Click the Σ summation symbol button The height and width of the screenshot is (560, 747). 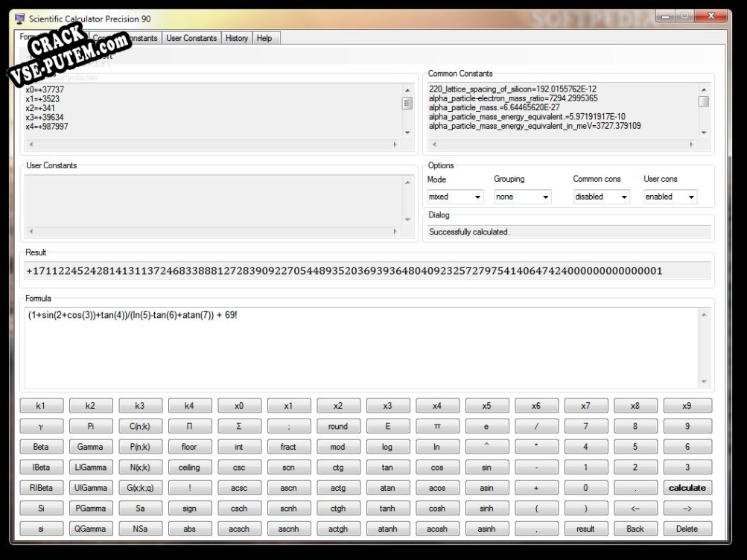coord(238,426)
